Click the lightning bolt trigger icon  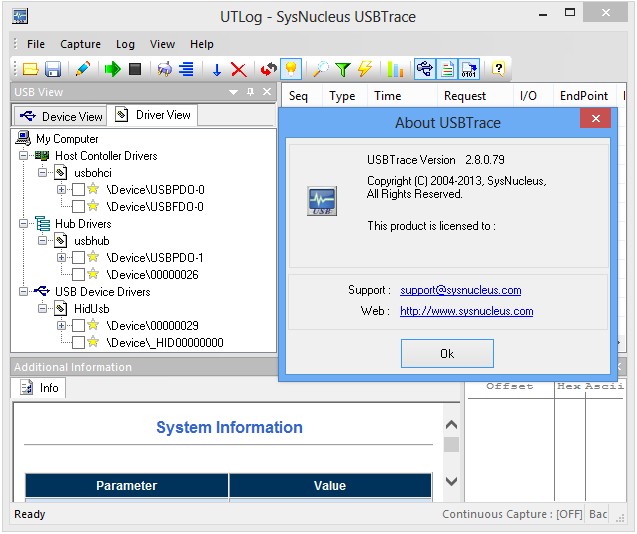click(365, 69)
